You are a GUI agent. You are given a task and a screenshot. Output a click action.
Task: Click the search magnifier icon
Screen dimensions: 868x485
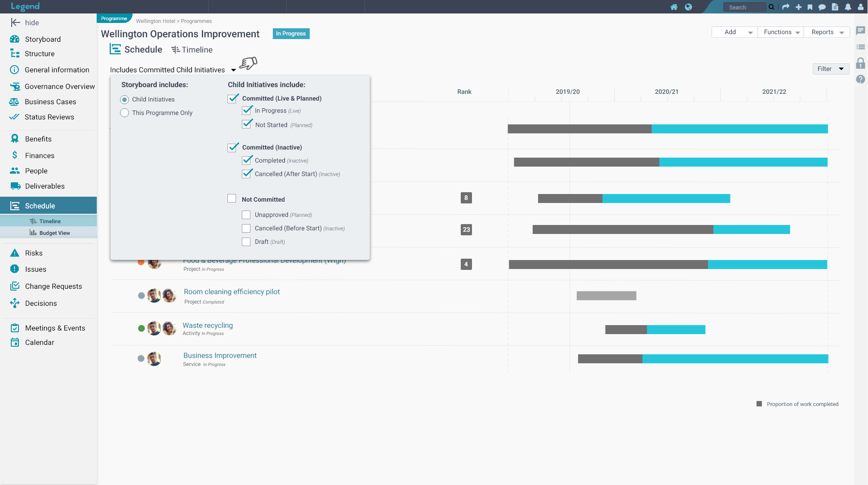[x=771, y=7]
